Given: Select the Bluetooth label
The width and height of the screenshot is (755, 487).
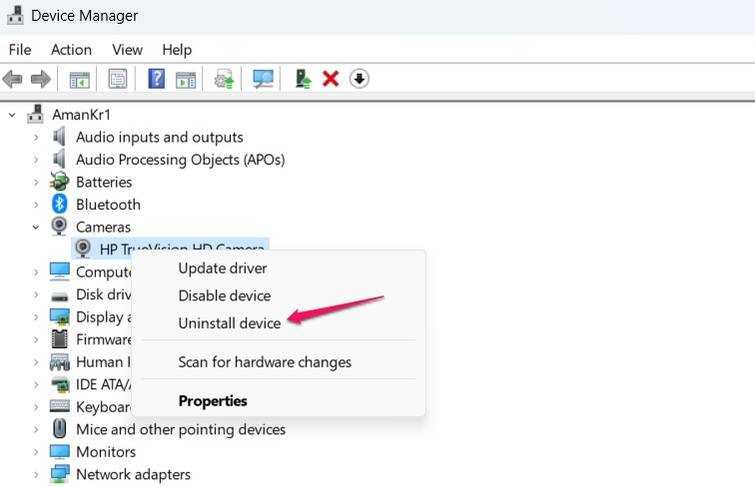Looking at the screenshot, I should (108, 205).
